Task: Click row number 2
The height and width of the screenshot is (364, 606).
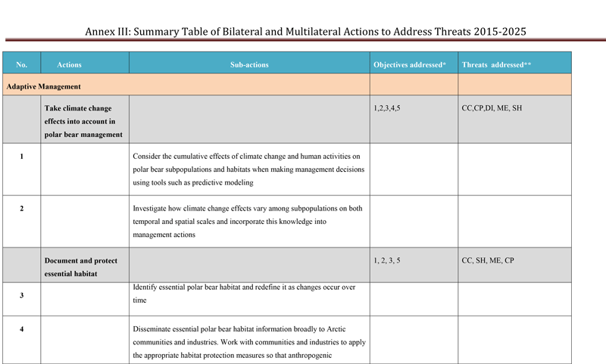Action: point(22,208)
